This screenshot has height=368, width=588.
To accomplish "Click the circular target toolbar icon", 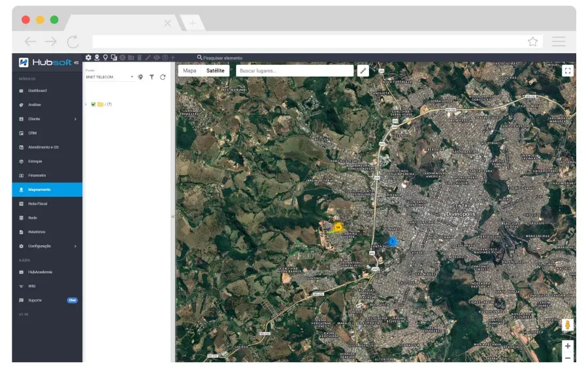I will [165, 58].
